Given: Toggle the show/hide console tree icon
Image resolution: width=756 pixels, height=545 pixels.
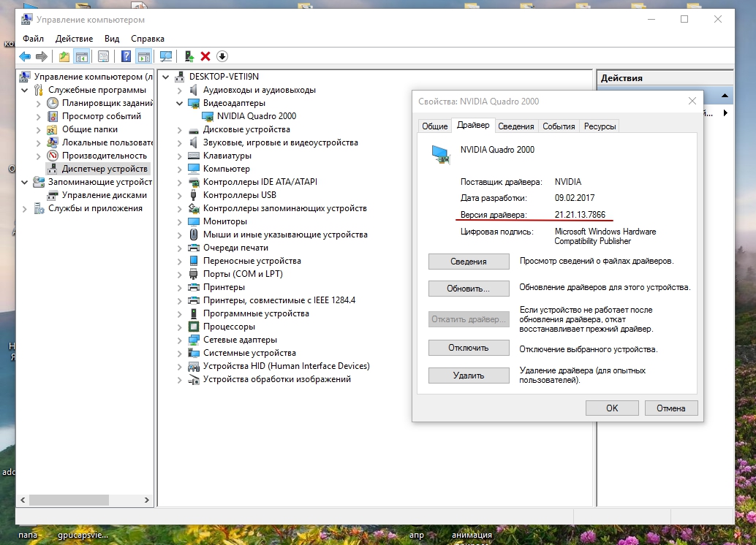Looking at the screenshot, I should pyautogui.click(x=82, y=56).
